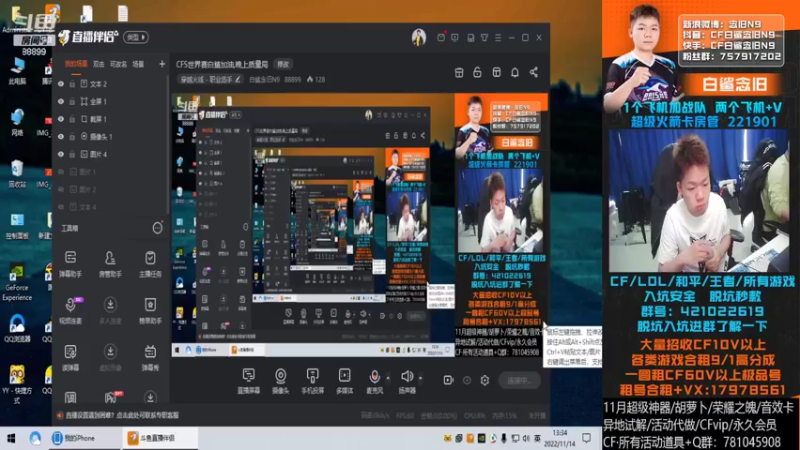Hide the 文本 2 layer
800x450 pixels.
click(x=61, y=84)
